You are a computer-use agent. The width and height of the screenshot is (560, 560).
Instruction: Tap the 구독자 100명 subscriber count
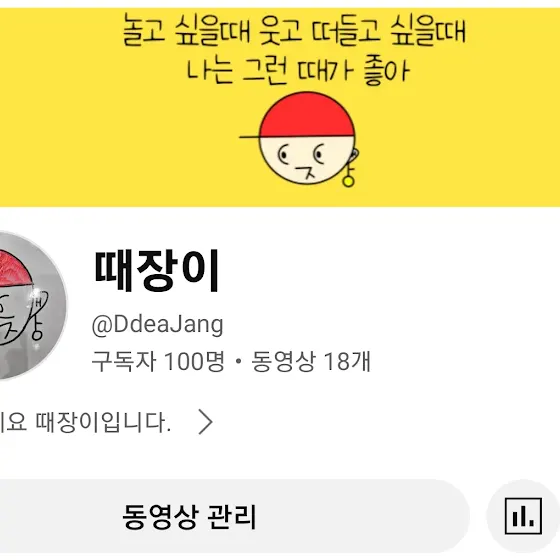pyautogui.click(x=159, y=361)
